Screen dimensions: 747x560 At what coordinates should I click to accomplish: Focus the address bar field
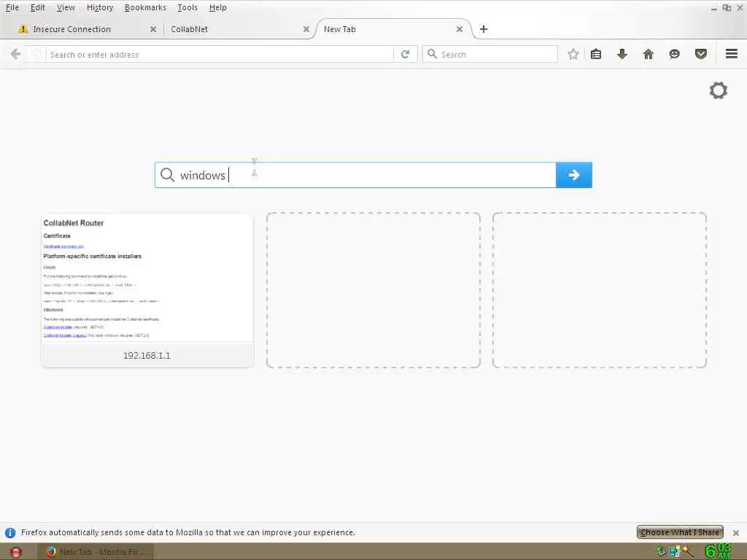(219, 54)
